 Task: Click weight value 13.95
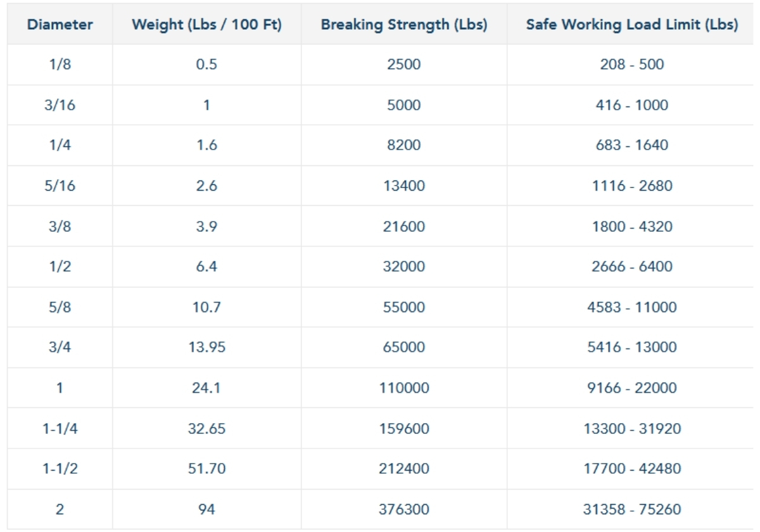click(206, 347)
